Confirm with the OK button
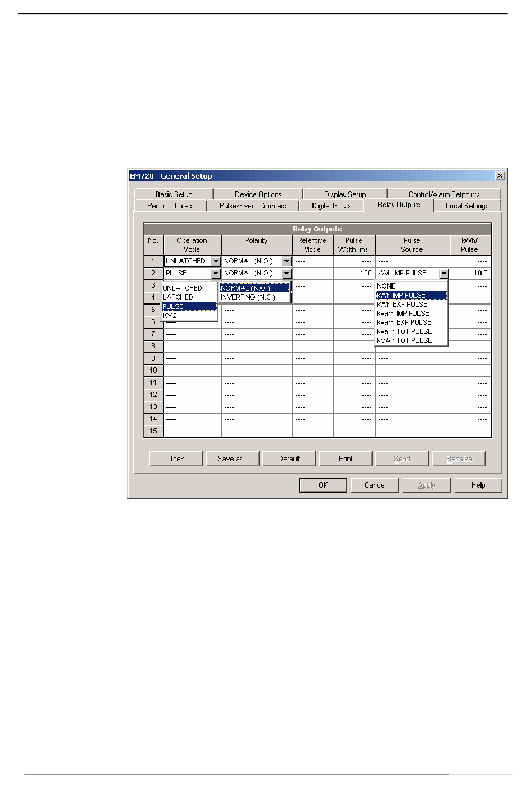The height and width of the screenshot is (795, 532). tap(323, 485)
